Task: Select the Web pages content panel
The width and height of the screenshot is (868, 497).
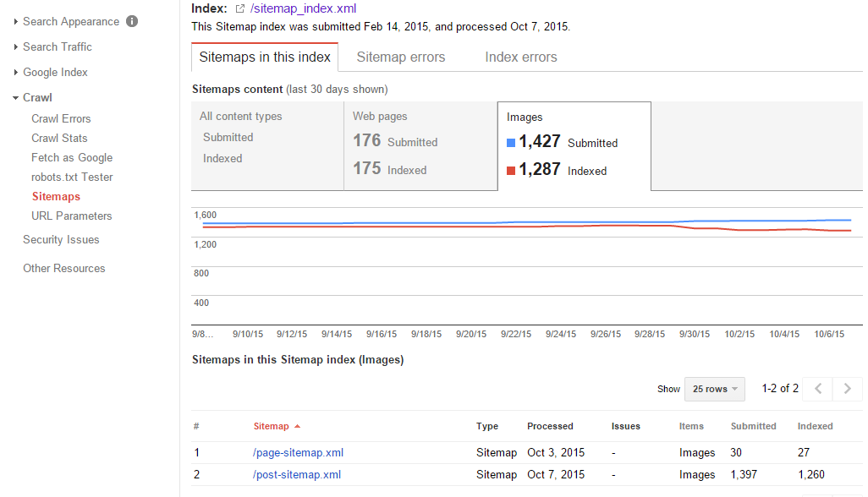Action: (420, 146)
